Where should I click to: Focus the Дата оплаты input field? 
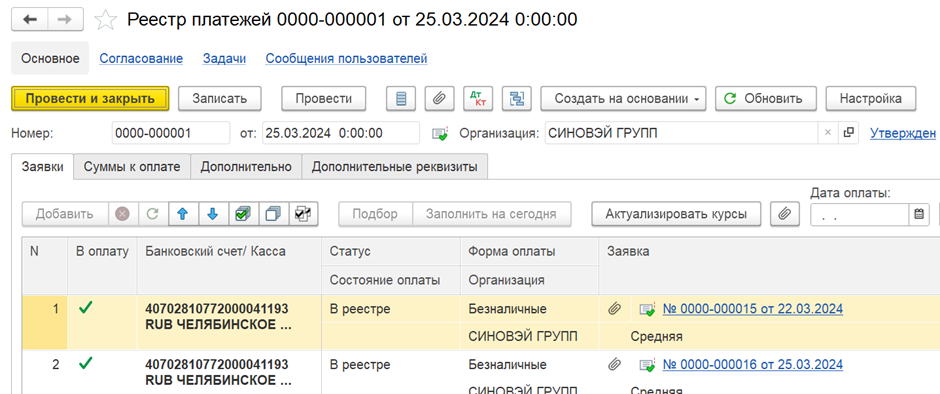(860, 214)
